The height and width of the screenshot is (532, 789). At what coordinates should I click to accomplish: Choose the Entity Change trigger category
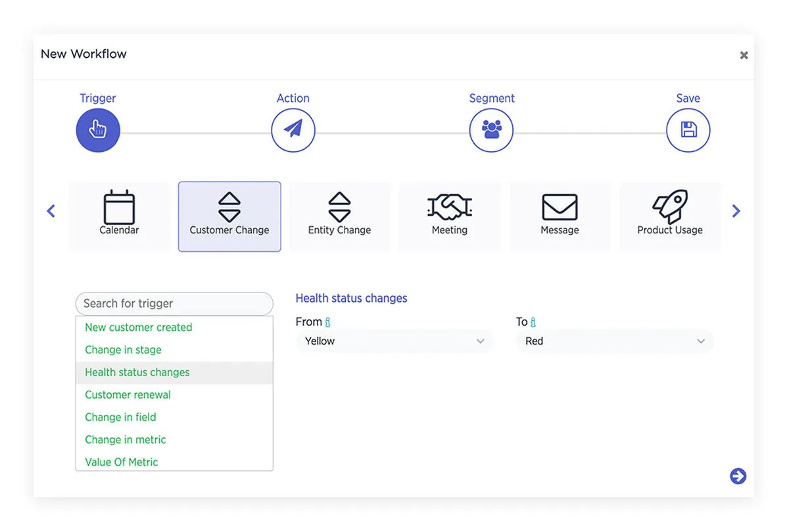click(339, 216)
